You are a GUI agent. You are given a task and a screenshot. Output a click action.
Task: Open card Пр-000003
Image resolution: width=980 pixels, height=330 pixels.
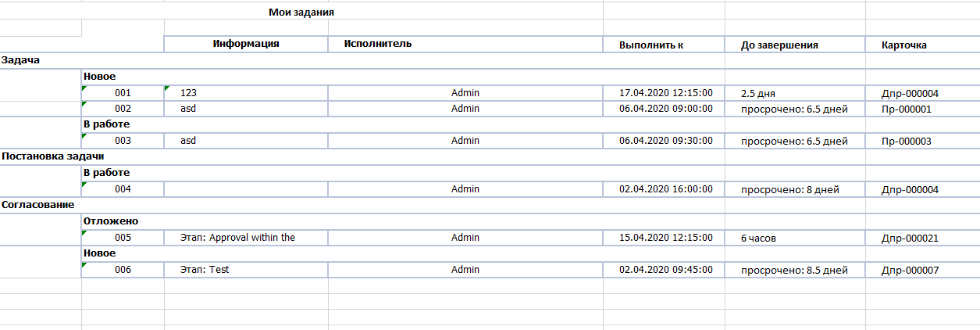click(906, 141)
